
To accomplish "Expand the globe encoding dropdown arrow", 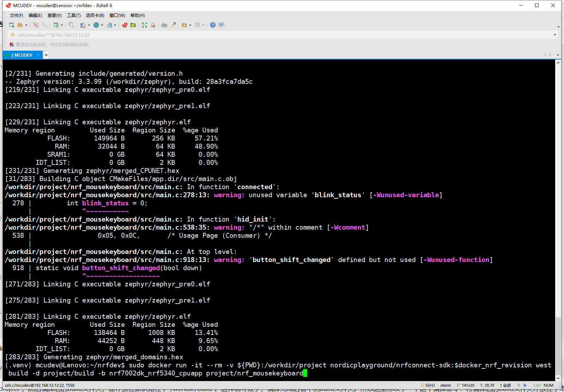I will (x=102, y=25).
